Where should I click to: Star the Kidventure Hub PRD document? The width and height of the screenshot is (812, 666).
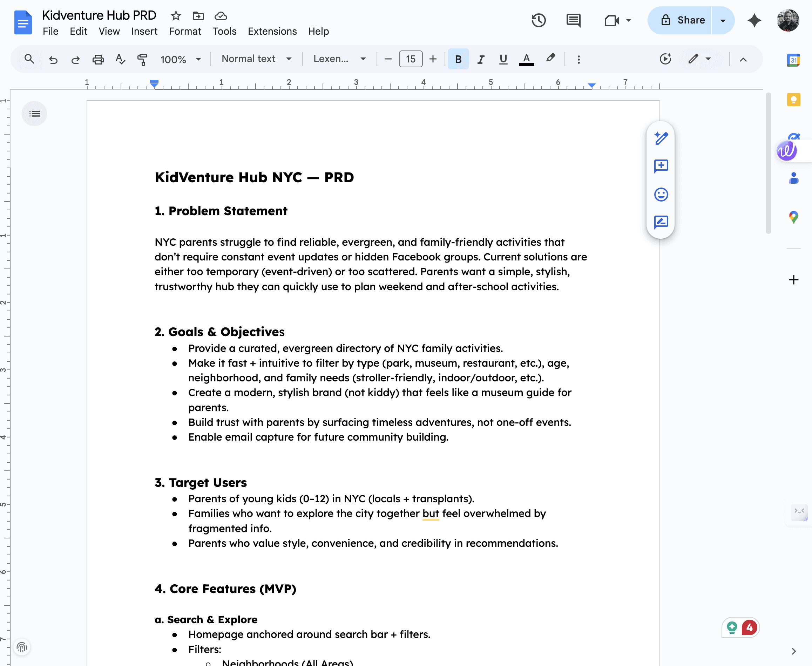176,16
